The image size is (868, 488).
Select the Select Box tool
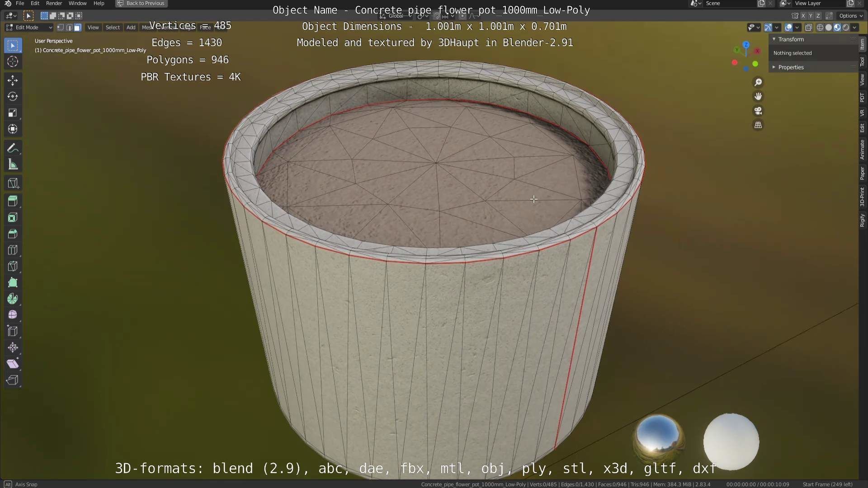coord(13,46)
